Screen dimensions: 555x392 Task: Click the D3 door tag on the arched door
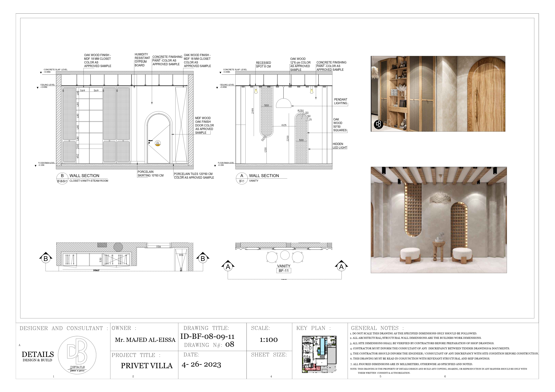[158, 143]
